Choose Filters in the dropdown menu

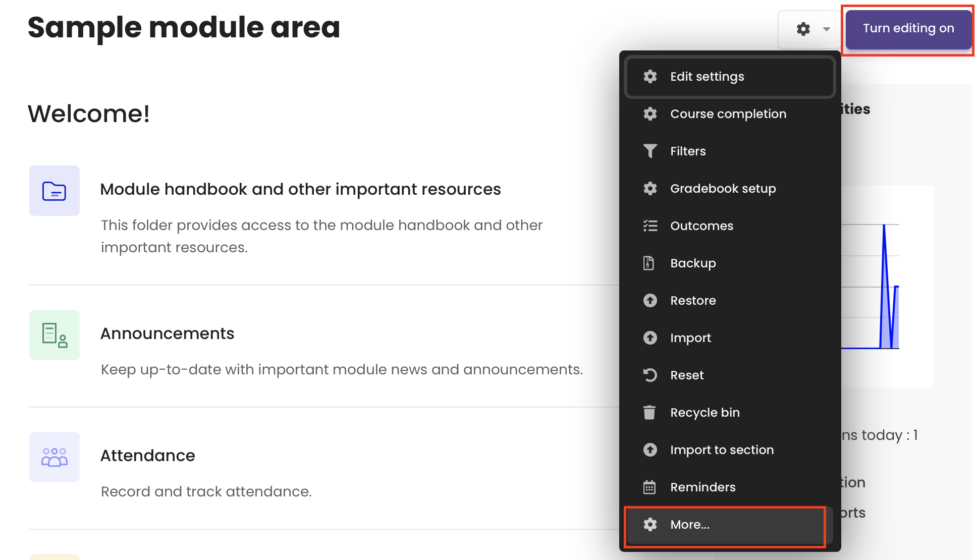pyautogui.click(x=730, y=151)
